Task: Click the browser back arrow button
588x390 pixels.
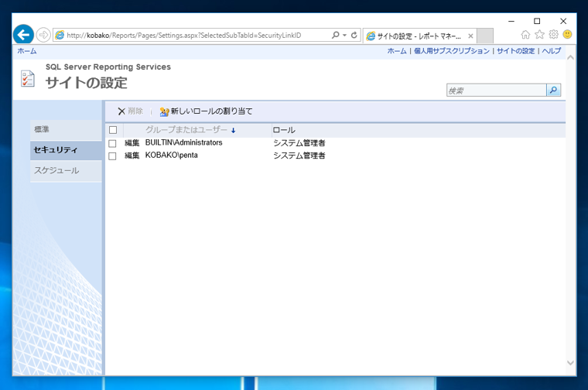Action: tap(23, 35)
